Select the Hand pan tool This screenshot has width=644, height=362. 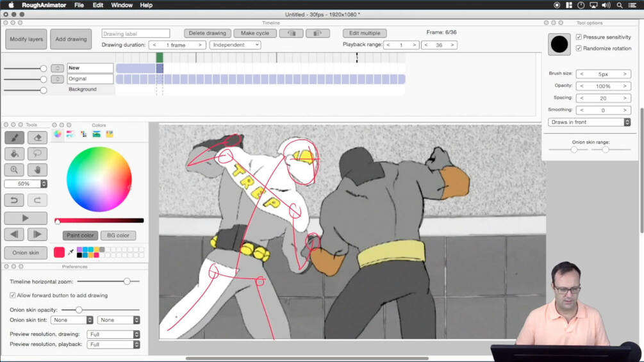click(x=37, y=170)
